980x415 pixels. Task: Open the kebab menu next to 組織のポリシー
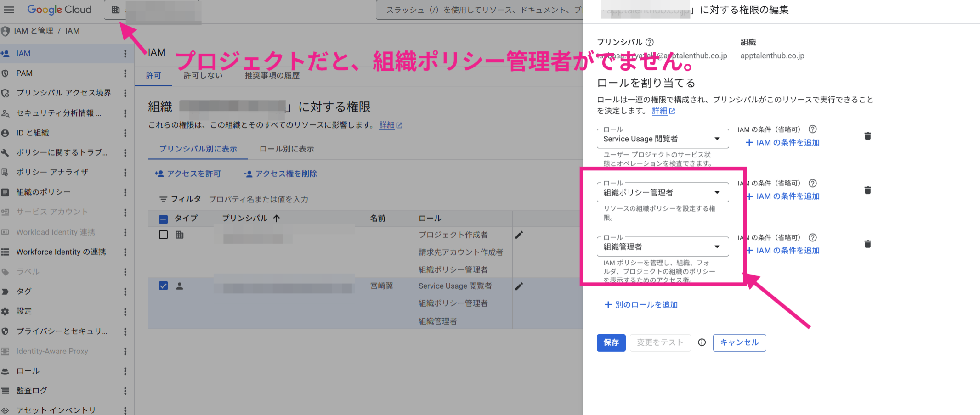[x=125, y=192]
